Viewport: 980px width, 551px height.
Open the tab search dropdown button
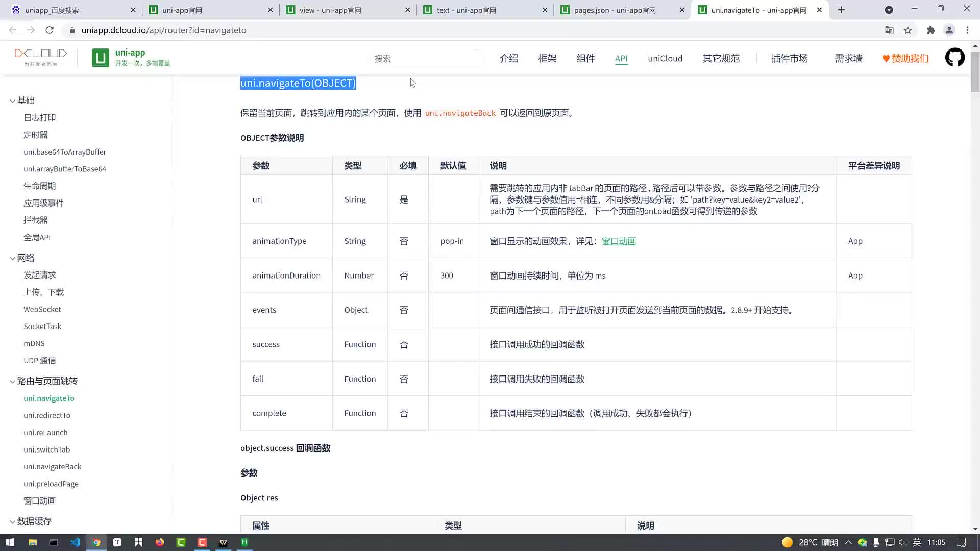click(x=889, y=10)
